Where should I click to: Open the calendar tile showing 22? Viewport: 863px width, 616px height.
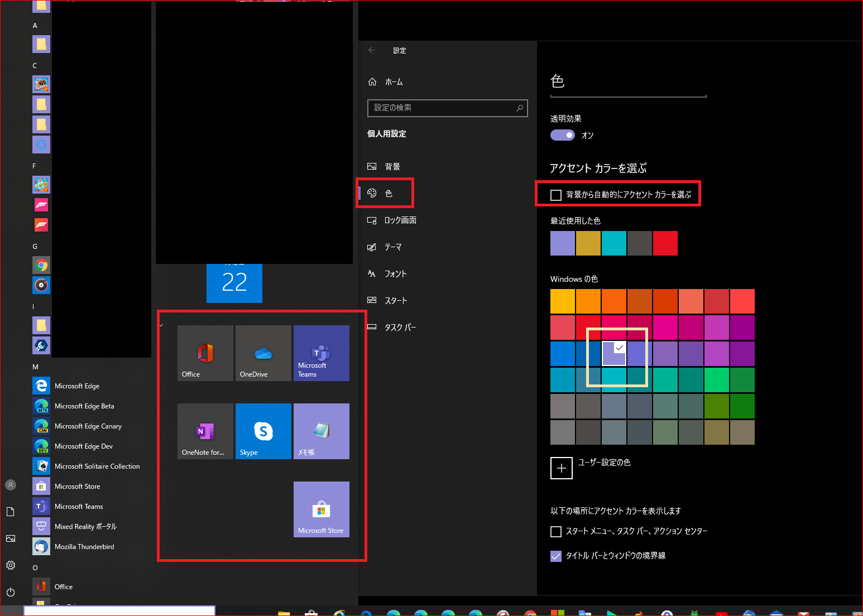pyautogui.click(x=234, y=283)
